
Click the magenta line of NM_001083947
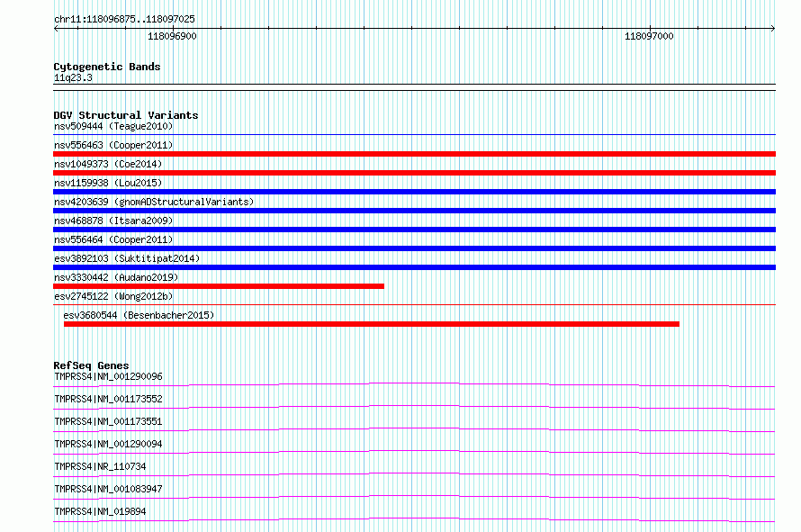click(414, 497)
